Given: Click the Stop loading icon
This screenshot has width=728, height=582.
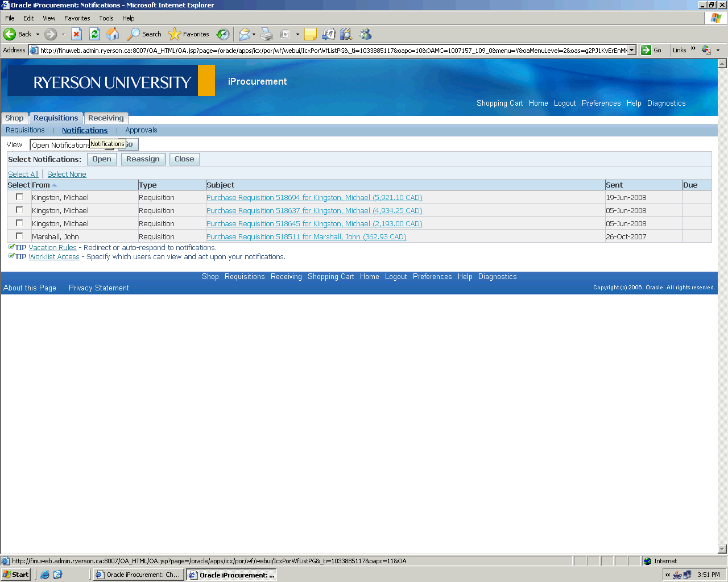Looking at the screenshot, I should (77, 34).
